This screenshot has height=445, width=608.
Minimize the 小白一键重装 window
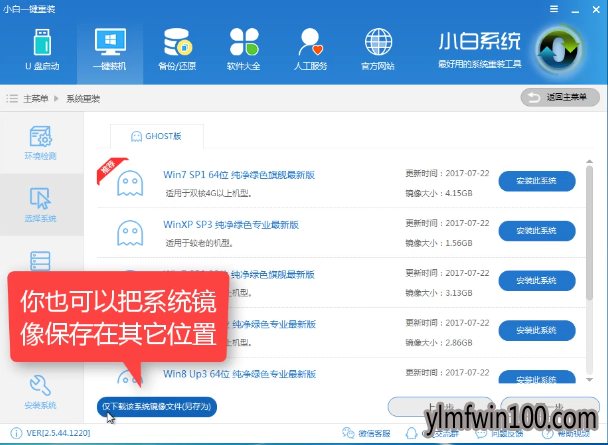point(575,10)
